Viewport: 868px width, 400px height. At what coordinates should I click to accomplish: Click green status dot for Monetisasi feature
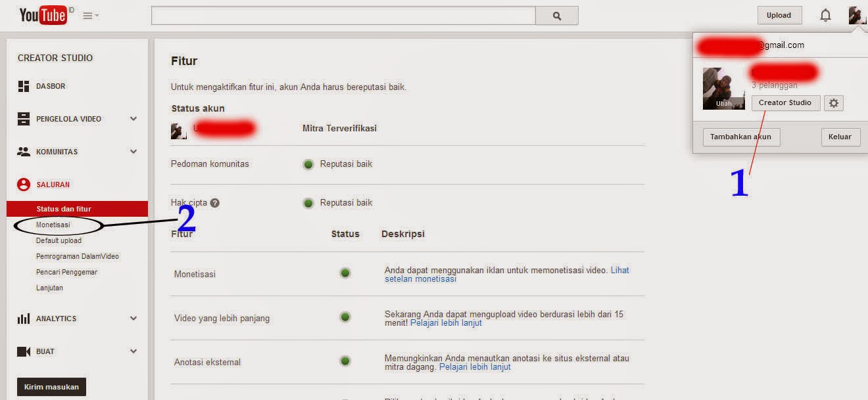345,273
